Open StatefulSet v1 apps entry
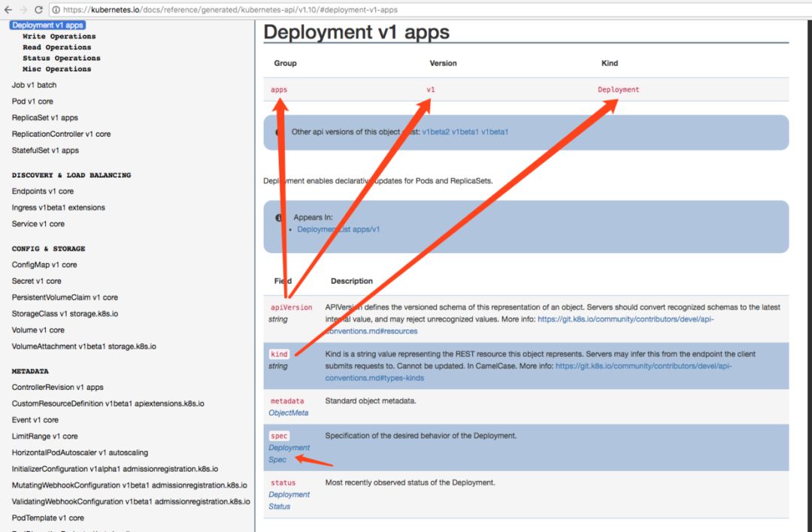This screenshot has height=532, width=812. (46, 150)
